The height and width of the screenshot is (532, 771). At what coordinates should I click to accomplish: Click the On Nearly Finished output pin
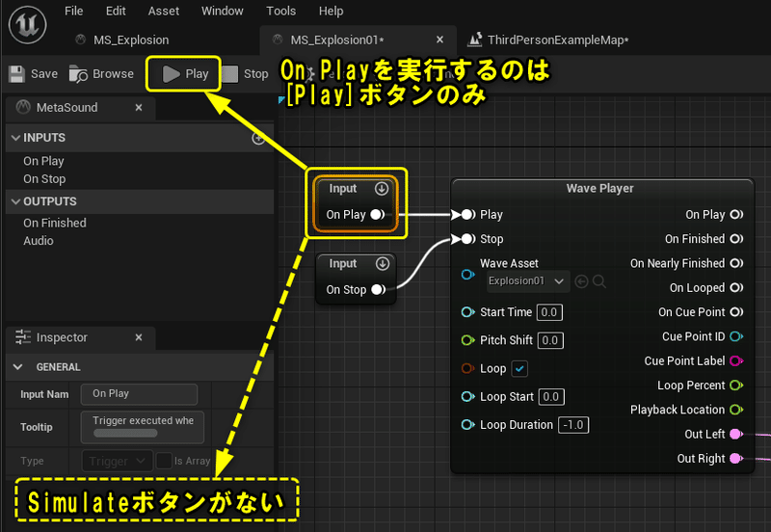pyautogui.click(x=736, y=263)
